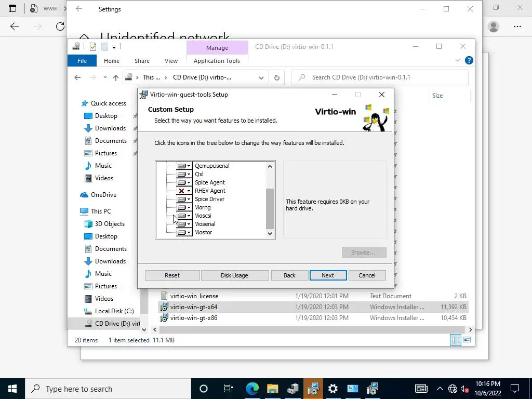
Task: Refresh the Explorer folder view
Action: (277, 78)
